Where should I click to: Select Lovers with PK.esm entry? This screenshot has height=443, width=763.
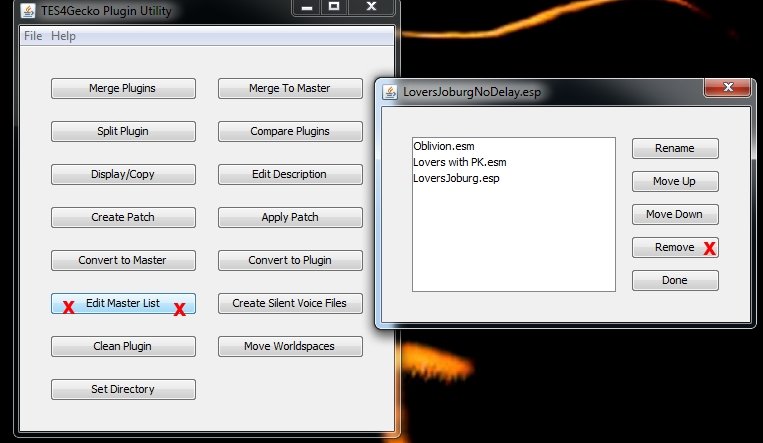pos(513,162)
